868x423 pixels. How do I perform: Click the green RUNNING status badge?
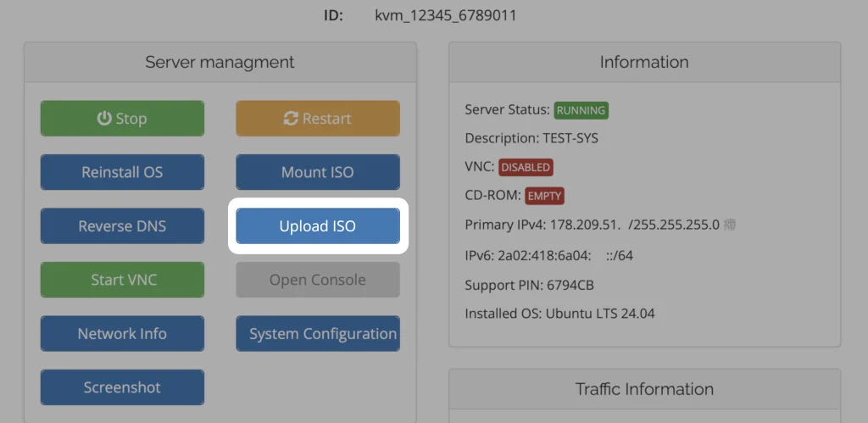(x=581, y=110)
